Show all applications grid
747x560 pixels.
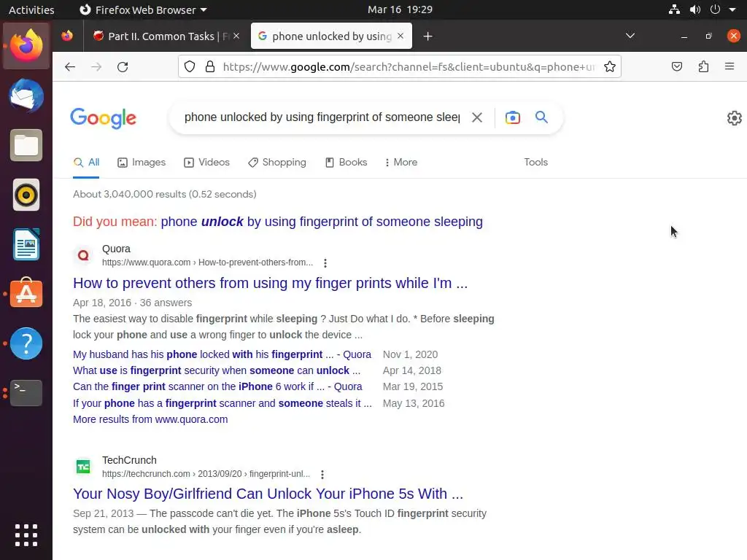pos(26,535)
